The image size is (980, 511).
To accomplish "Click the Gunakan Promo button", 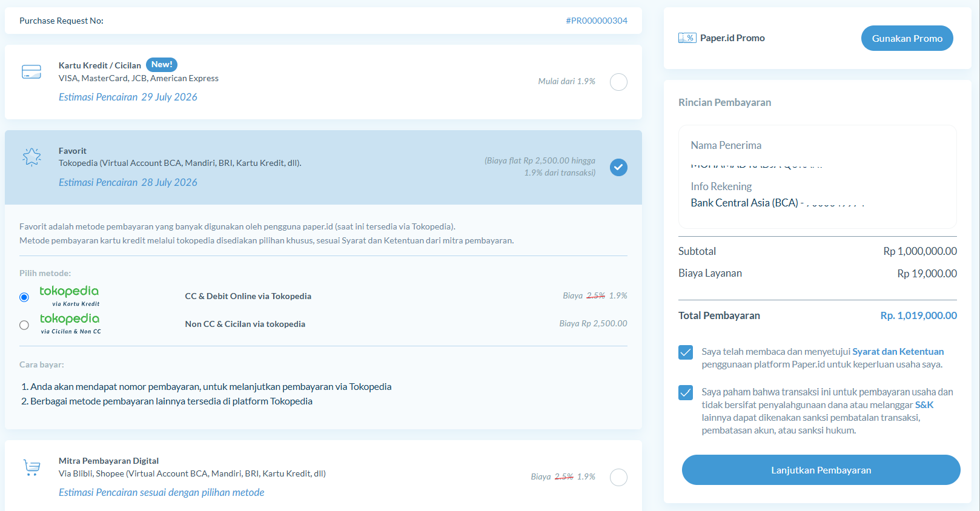I will (907, 38).
